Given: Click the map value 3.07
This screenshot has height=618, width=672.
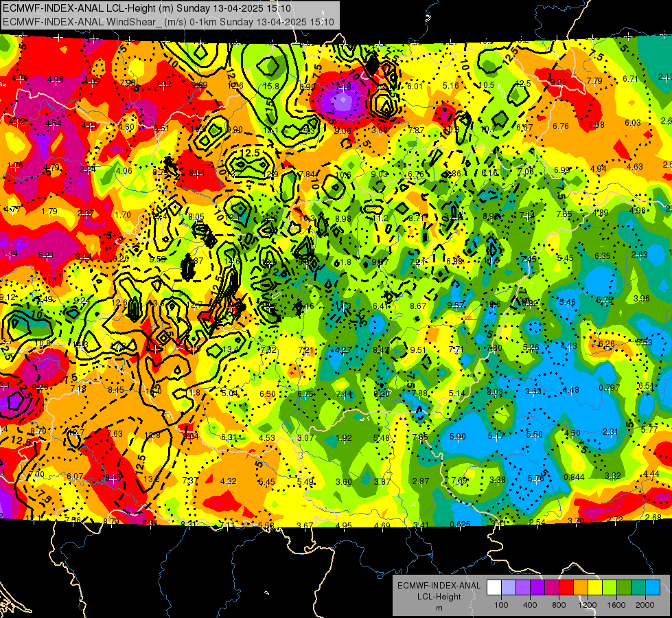Looking at the screenshot, I should tap(305, 437).
